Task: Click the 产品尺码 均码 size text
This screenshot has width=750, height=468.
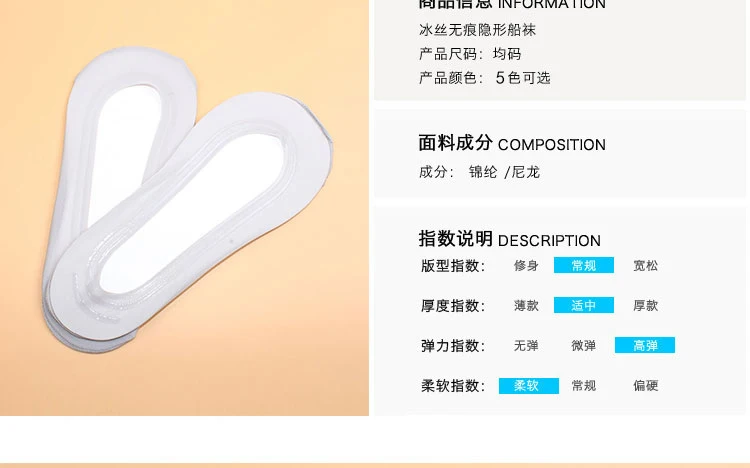Action: tap(470, 54)
